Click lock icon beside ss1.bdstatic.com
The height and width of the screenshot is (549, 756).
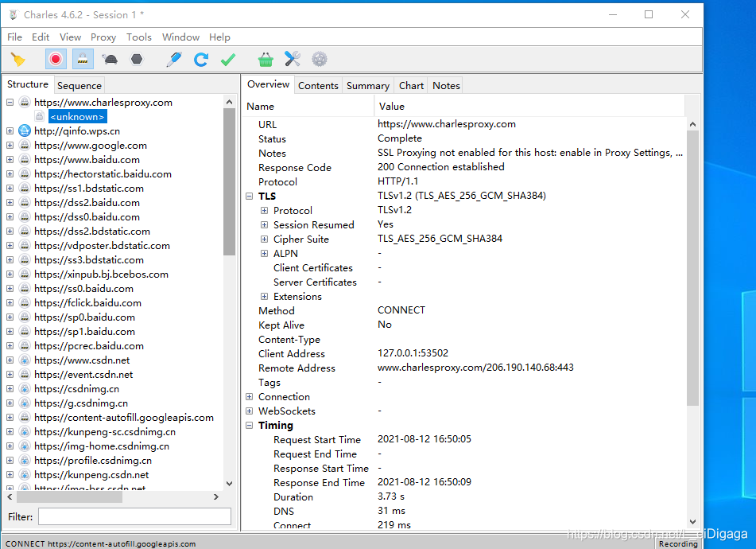25,188
